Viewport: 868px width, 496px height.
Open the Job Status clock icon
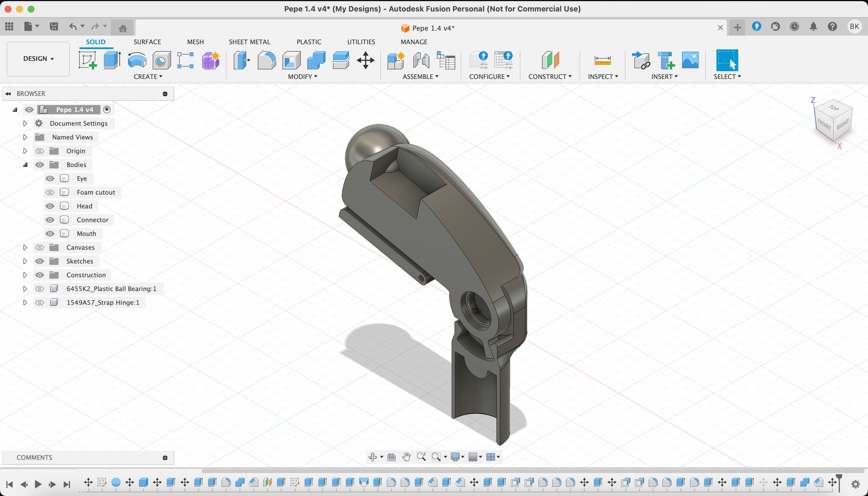coord(794,27)
